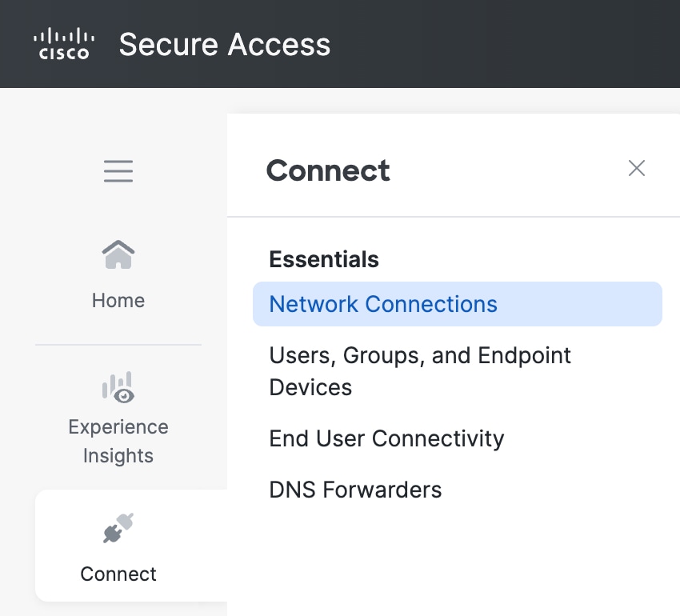The image size is (680, 616).
Task: Toggle the hamburger navigation menu
Action: 118,171
